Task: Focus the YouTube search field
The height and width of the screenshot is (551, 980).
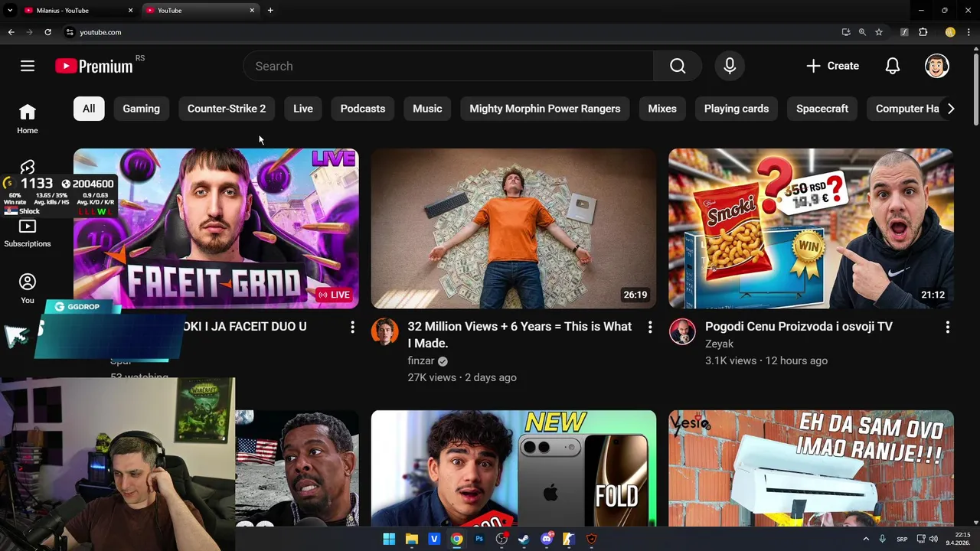Action: click(448, 66)
